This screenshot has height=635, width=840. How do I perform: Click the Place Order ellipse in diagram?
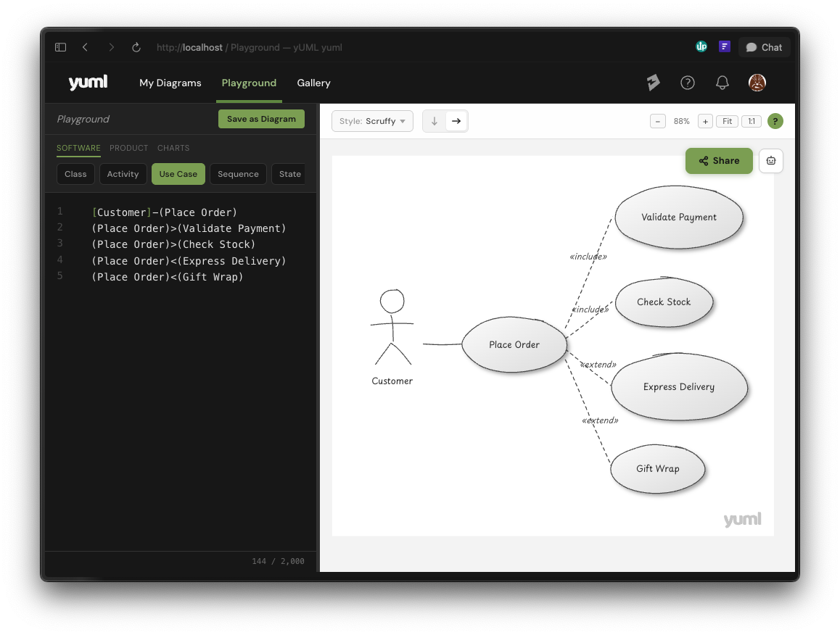(514, 345)
